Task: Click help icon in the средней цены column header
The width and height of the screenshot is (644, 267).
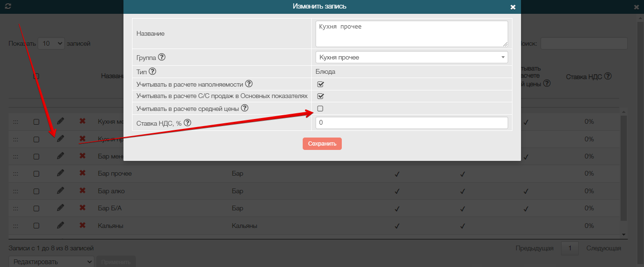Action: point(547,83)
